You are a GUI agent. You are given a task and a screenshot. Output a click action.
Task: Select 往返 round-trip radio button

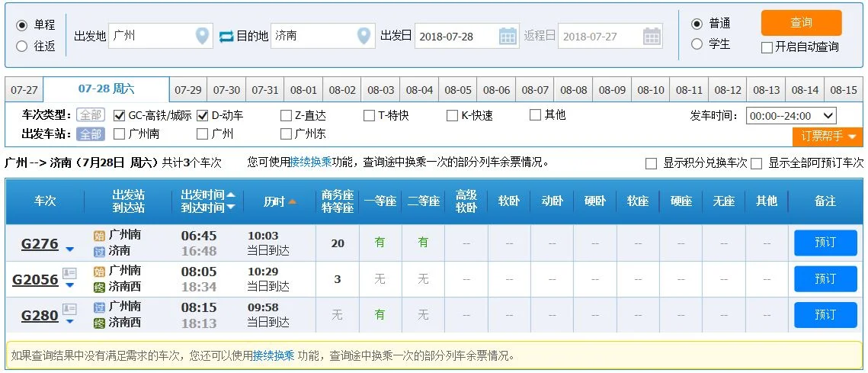(x=21, y=47)
